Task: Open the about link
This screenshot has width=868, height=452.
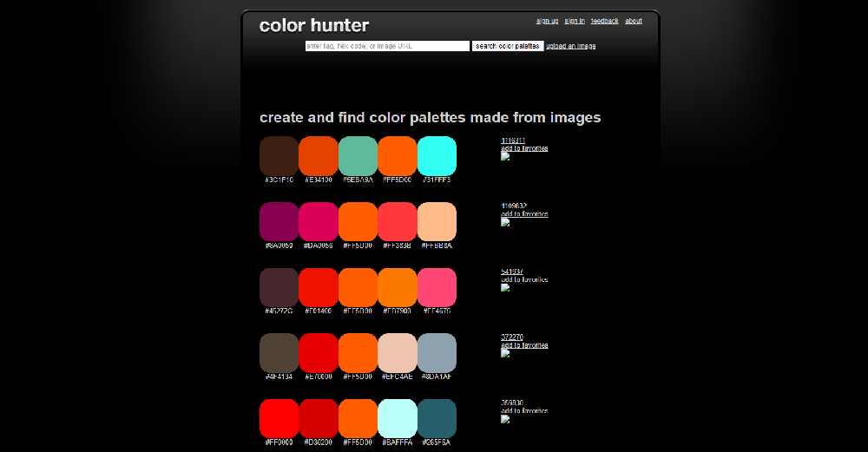Action: point(634,21)
